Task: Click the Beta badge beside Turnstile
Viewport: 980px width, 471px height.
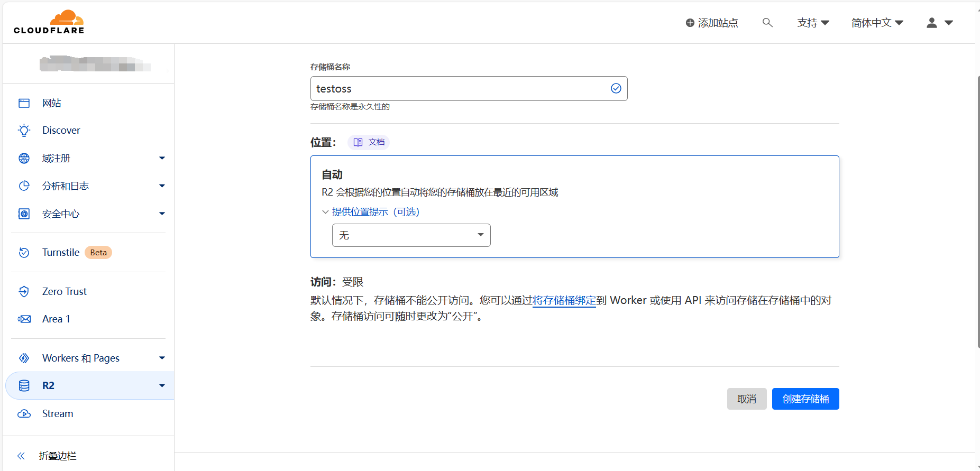Action: 98,253
